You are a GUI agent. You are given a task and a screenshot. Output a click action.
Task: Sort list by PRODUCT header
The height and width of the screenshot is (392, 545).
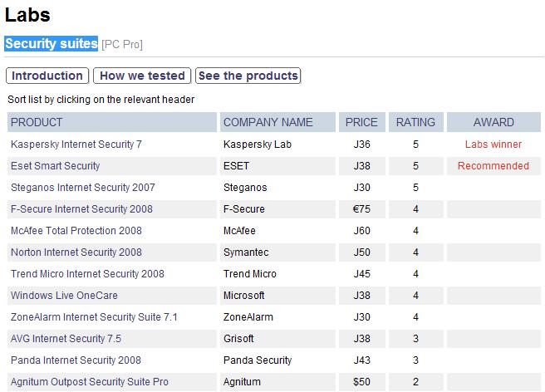tap(37, 122)
